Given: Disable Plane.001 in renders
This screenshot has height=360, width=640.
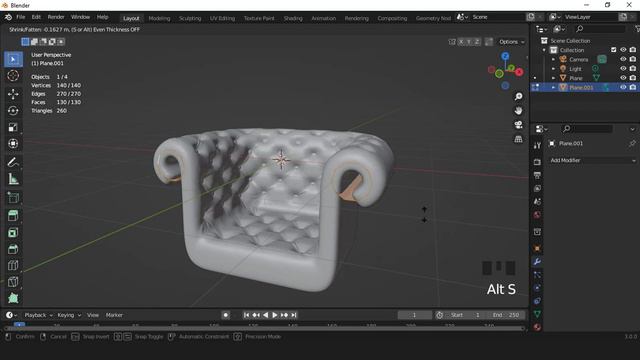Looking at the screenshot, I should coord(633,87).
